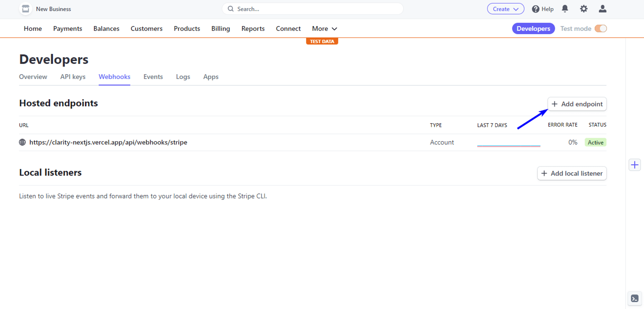This screenshot has height=309, width=644.
Task: Click the New Business store icon
Action: tap(25, 9)
